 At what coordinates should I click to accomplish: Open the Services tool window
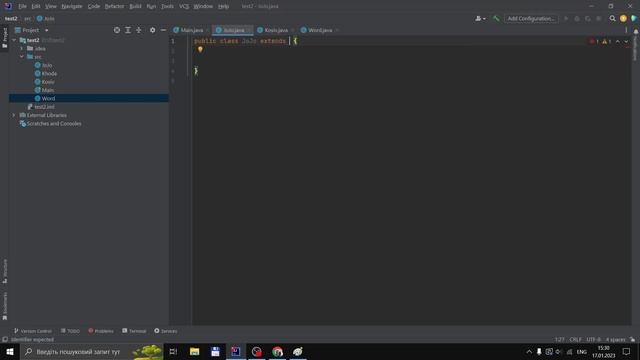coord(166,331)
